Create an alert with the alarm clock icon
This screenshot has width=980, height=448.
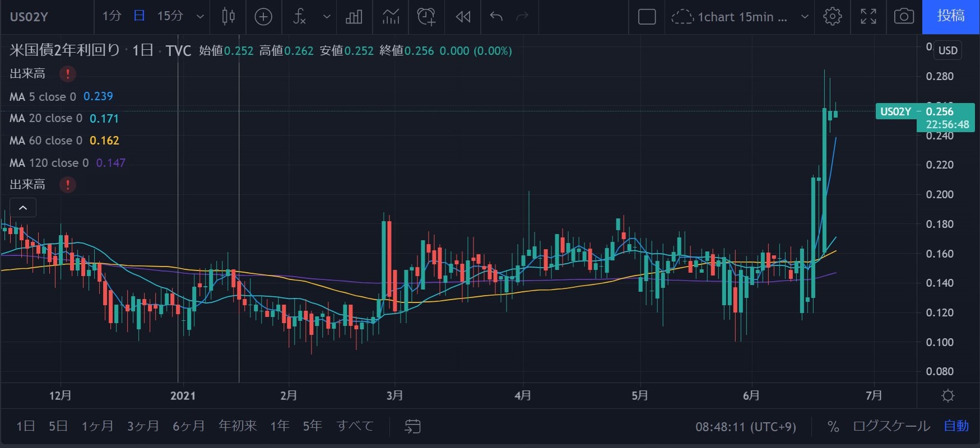426,17
